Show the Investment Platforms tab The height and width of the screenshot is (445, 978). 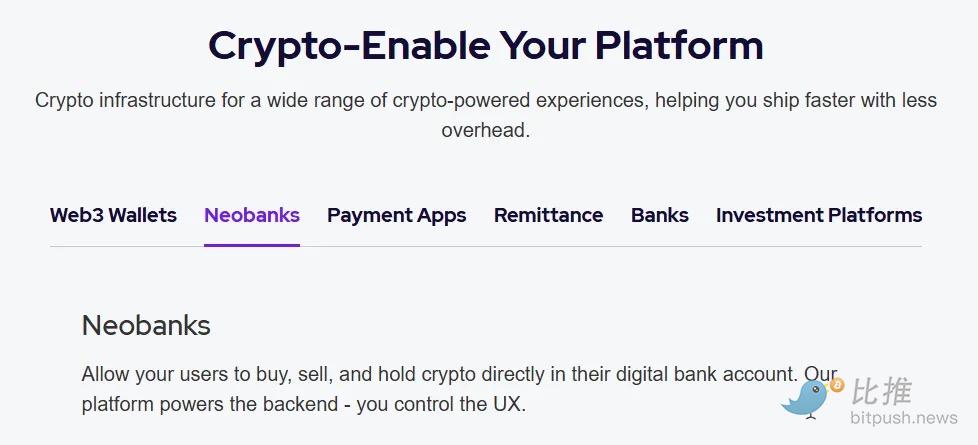coord(819,215)
